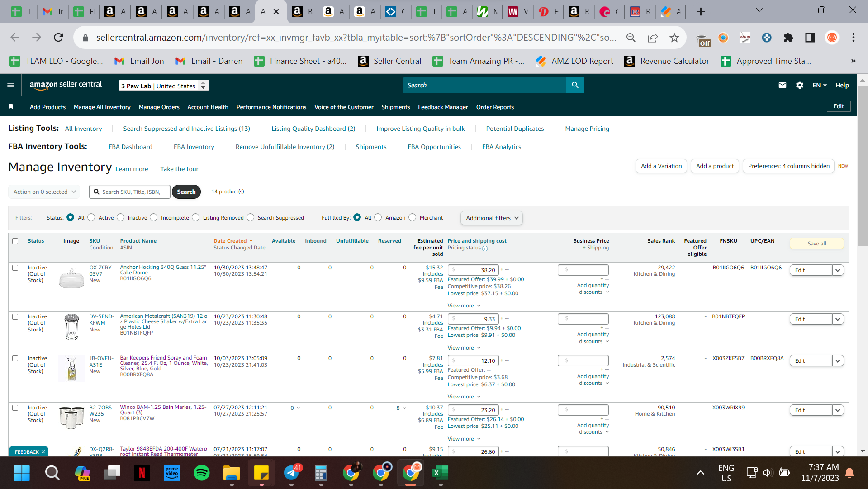The width and height of the screenshot is (868, 489).
Task: Select the Inactive status radio button
Action: click(121, 217)
